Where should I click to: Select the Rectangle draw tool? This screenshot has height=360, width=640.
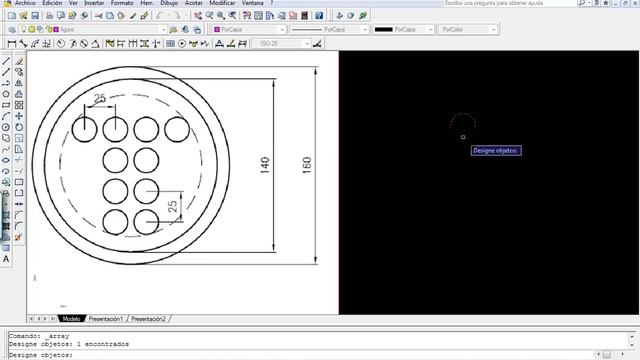tap(6, 105)
